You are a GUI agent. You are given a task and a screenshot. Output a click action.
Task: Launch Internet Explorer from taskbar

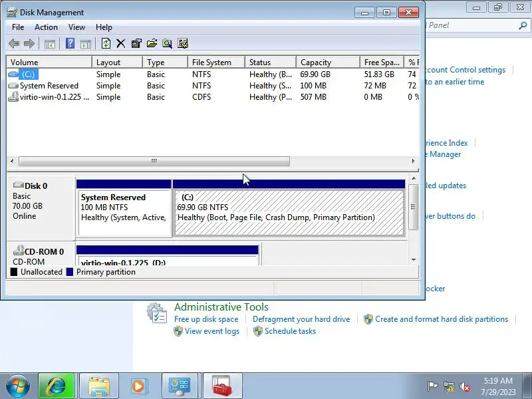point(57,386)
